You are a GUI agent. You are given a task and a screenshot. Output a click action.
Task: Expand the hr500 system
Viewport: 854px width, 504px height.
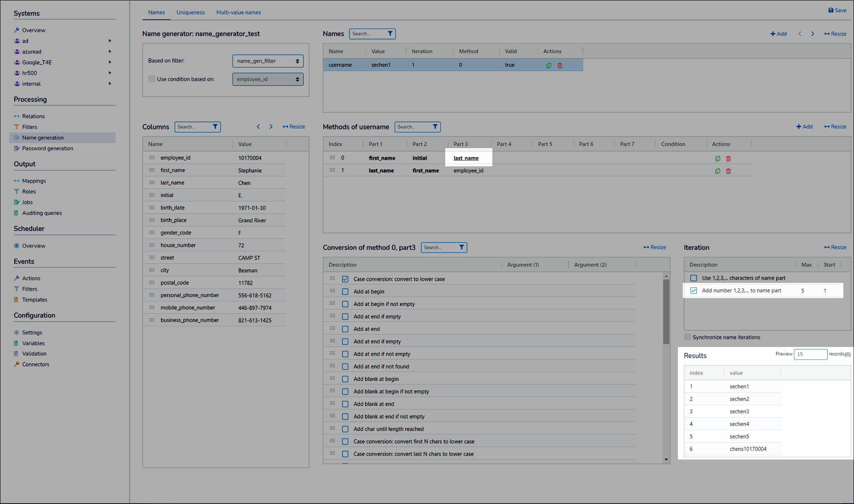pos(110,73)
